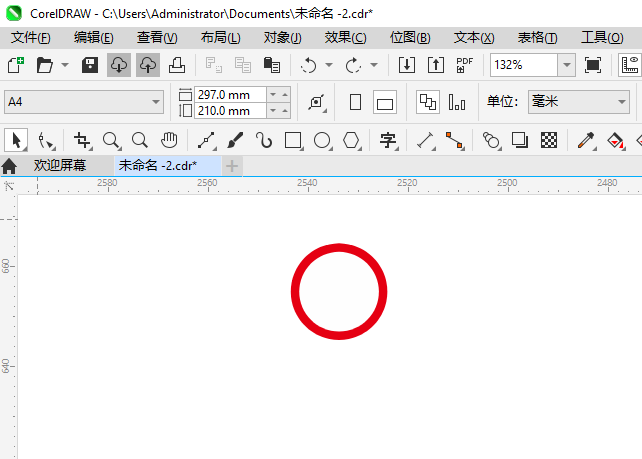Select the Crop tool
The image size is (642, 459).
(82, 140)
